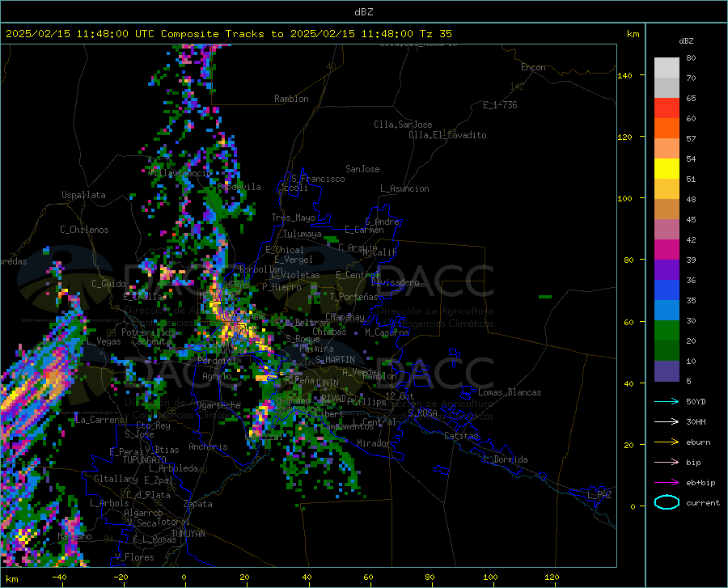
Task: Select the salmon 54-57 dBZ legend band
Action: [667, 149]
